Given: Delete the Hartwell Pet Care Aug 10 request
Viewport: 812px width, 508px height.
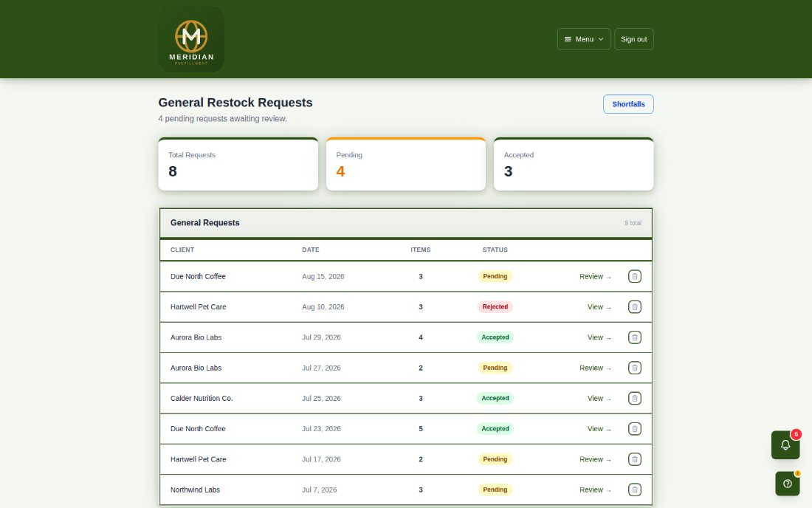Looking at the screenshot, I should pyautogui.click(x=634, y=307).
